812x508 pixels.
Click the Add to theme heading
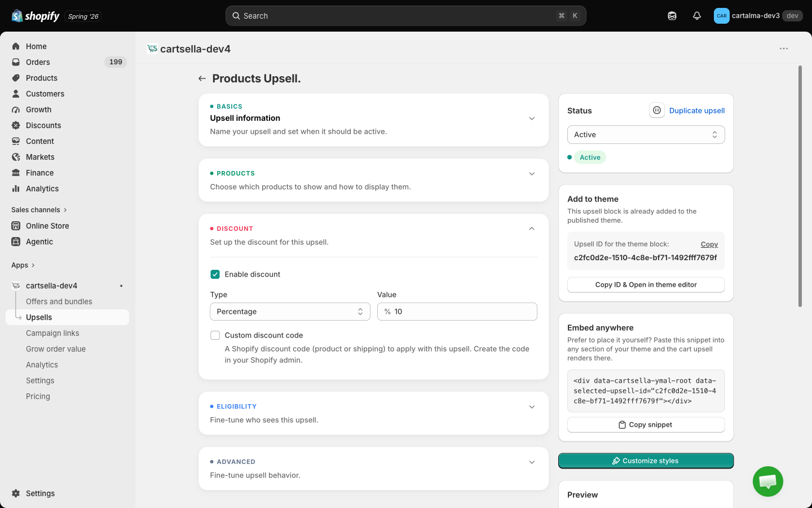click(x=593, y=199)
